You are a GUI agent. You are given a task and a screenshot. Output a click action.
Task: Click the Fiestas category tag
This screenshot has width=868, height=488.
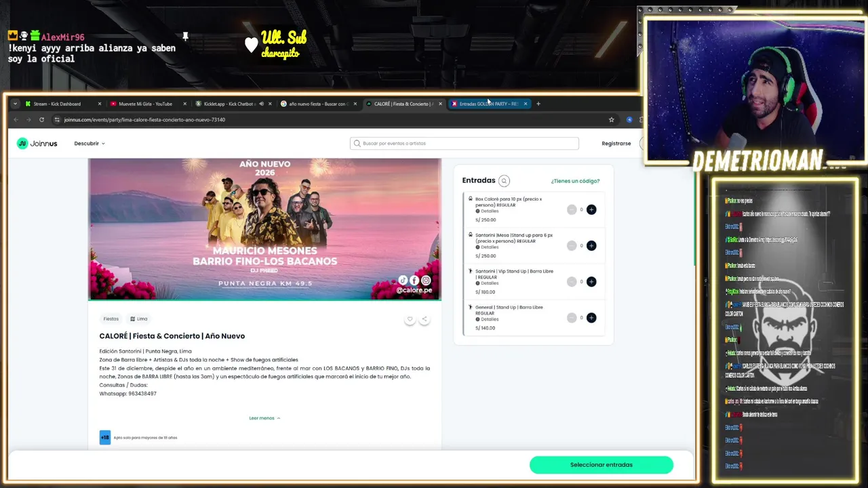[x=111, y=319]
